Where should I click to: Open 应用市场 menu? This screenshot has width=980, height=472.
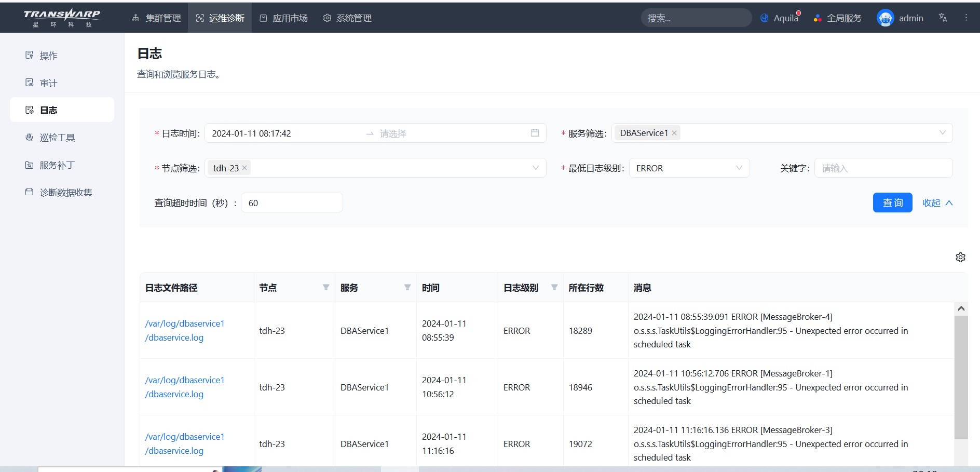tap(283, 18)
